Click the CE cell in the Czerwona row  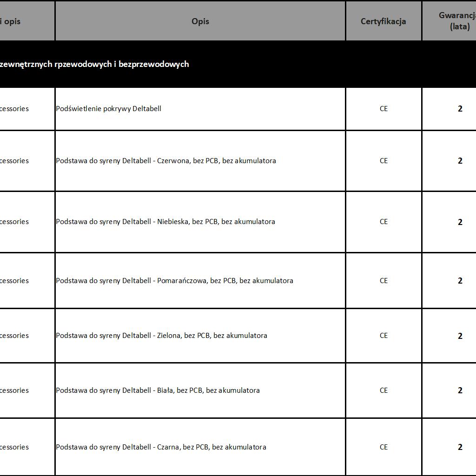383,160
